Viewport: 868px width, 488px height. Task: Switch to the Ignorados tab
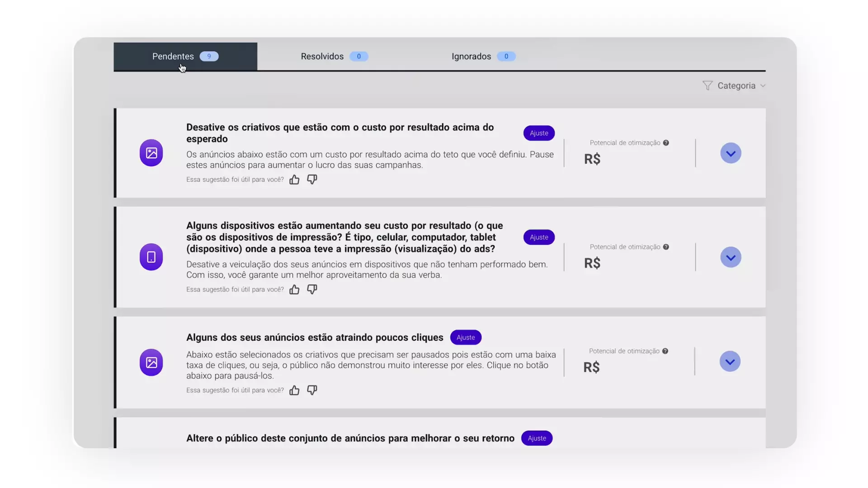[471, 56]
